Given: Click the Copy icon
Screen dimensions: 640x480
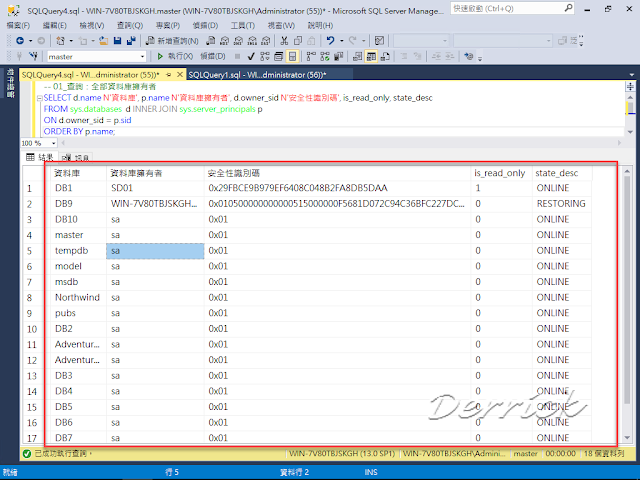Looking at the screenshot, I should click(x=298, y=40).
